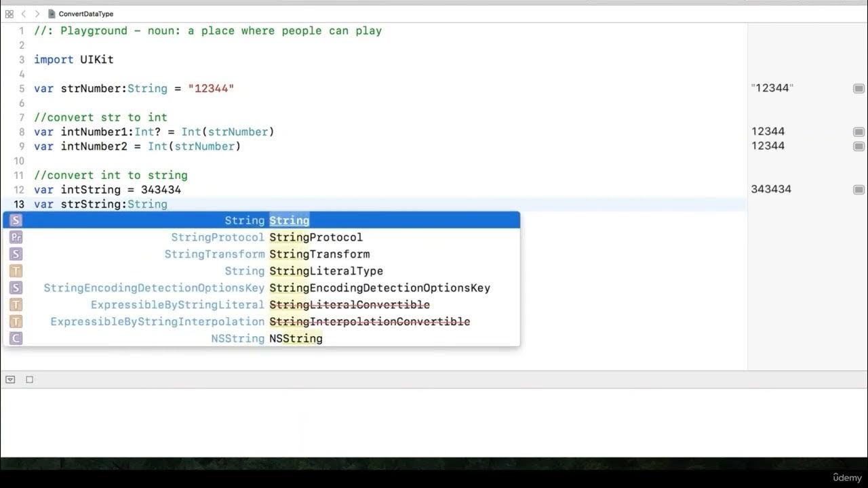Click "Int?" type on line 8
This screenshot has height=488, width=868.
point(148,132)
